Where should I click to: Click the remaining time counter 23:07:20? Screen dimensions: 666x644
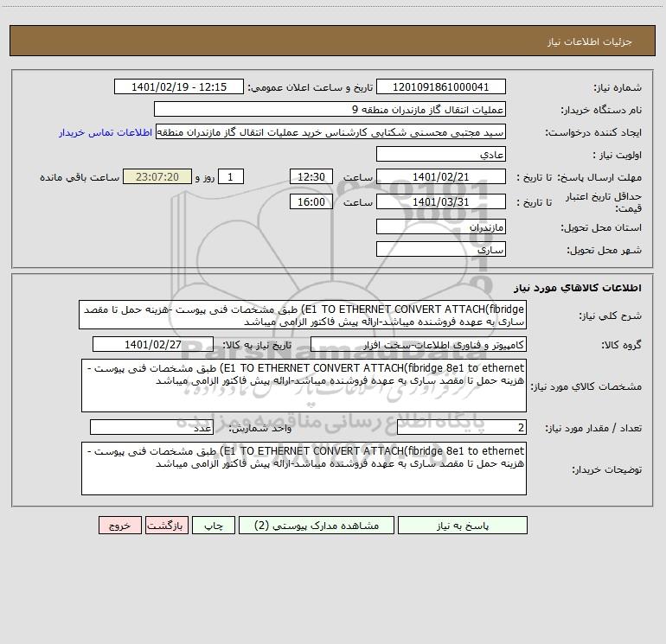157,176
